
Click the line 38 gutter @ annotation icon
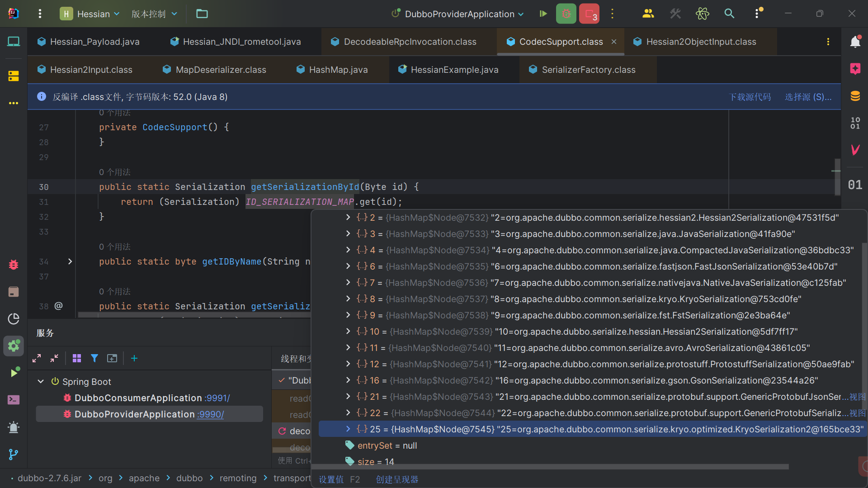point(58,306)
